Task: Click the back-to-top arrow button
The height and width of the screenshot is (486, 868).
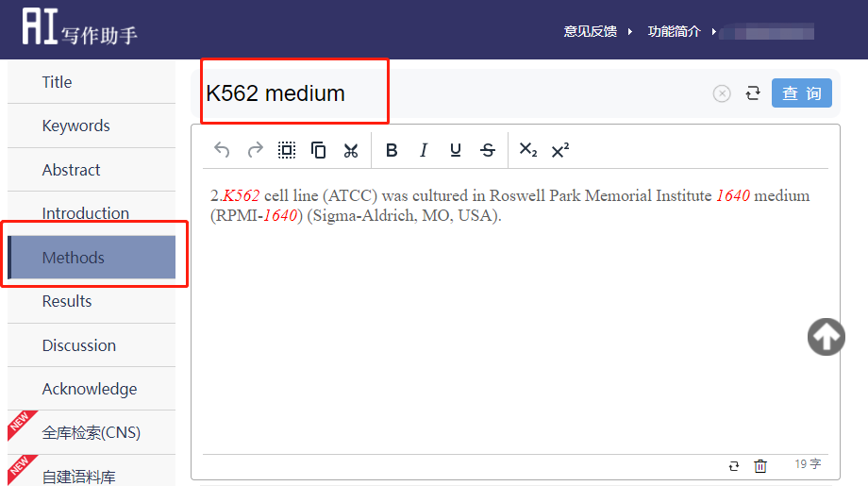Action: coord(826,337)
